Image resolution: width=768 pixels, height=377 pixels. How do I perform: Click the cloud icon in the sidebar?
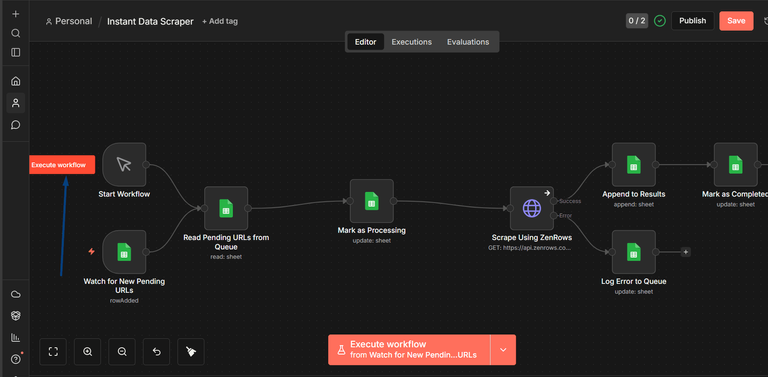(x=16, y=294)
